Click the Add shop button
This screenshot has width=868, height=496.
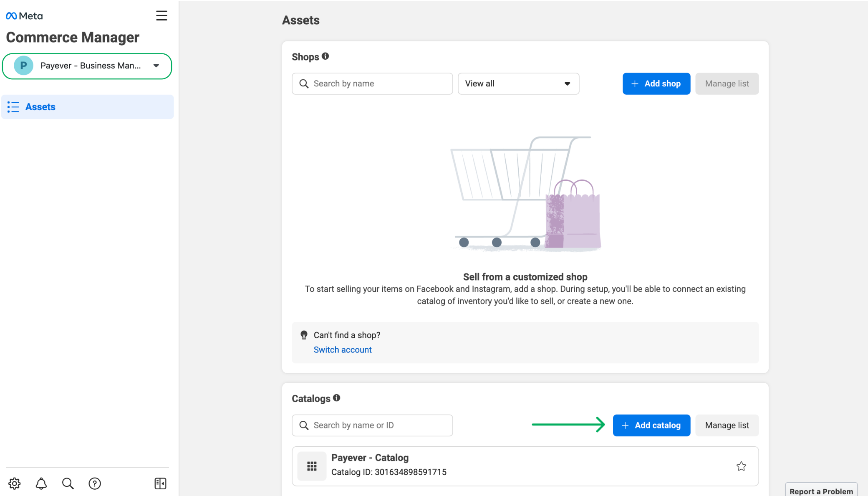656,84
